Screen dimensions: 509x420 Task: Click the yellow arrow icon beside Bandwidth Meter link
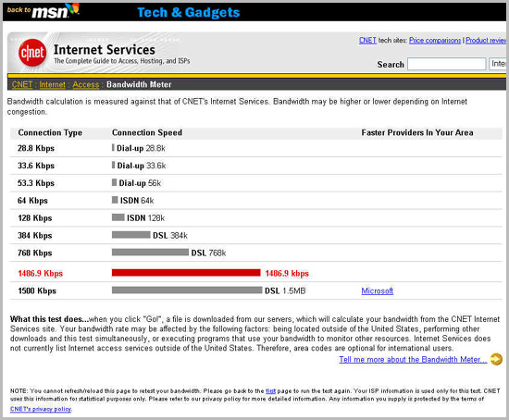point(496,359)
